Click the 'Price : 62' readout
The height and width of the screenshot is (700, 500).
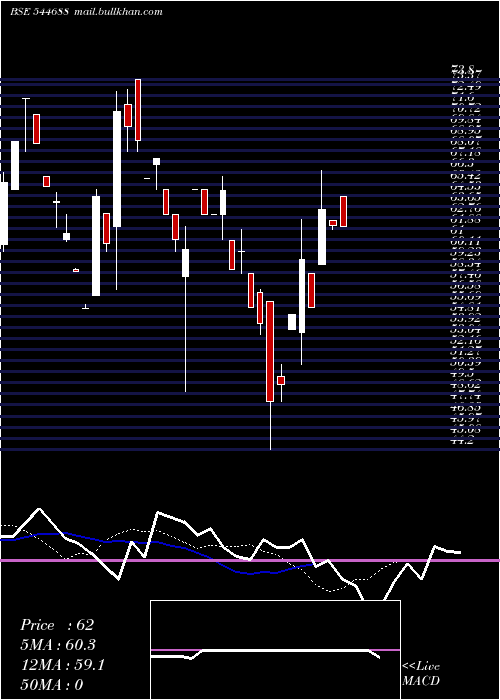pyautogui.click(x=57, y=625)
